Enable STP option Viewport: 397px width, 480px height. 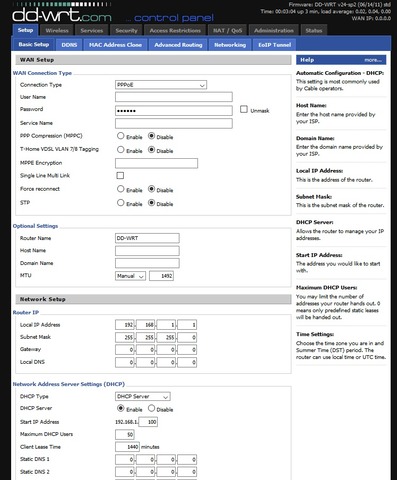(x=121, y=203)
